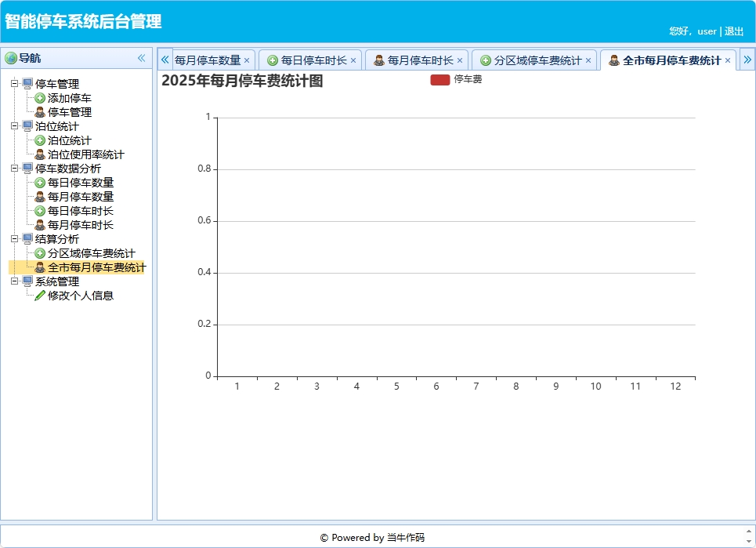
Task: Click the 退出 logout link
Action: click(734, 31)
